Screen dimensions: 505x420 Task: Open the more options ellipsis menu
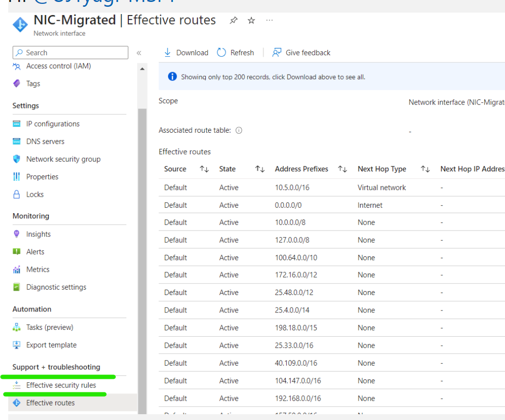pos(270,20)
